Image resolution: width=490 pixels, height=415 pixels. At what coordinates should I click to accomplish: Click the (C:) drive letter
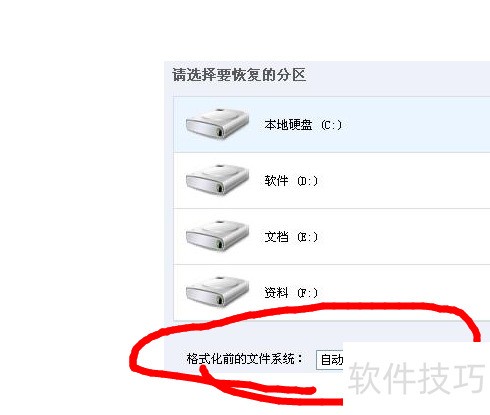click(331, 125)
